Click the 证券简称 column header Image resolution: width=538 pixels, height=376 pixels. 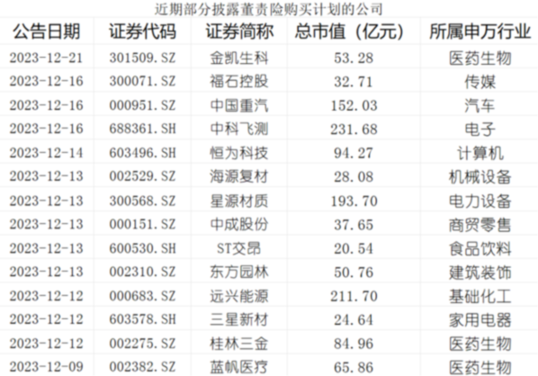[x=239, y=31]
